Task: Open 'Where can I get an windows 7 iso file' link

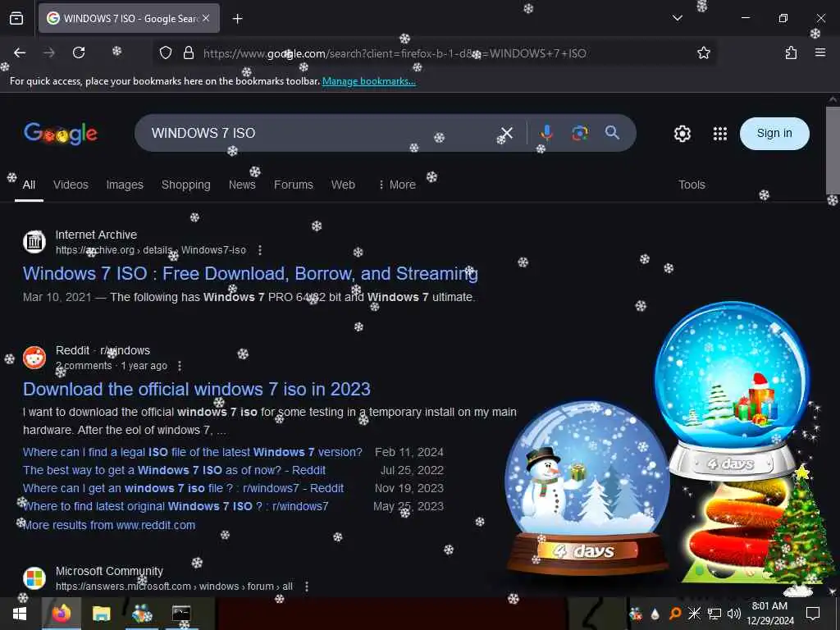Action: tap(183, 489)
